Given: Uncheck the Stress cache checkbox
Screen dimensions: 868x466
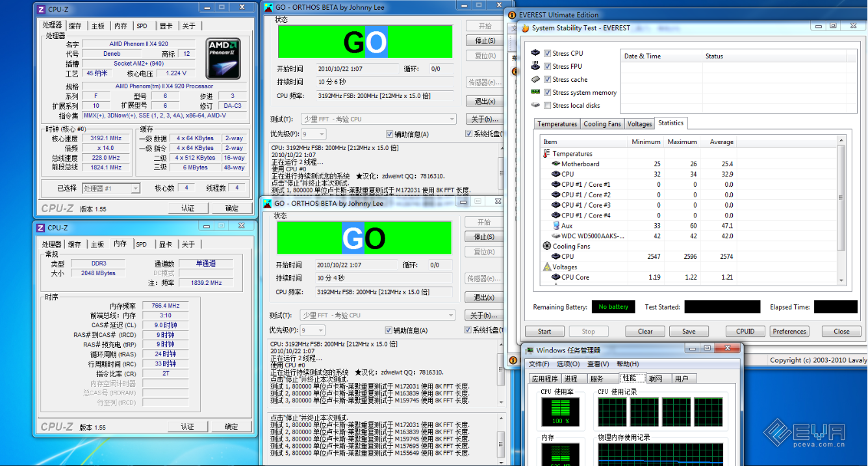Looking at the screenshot, I should pyautogui.click(x=548, y=79).
